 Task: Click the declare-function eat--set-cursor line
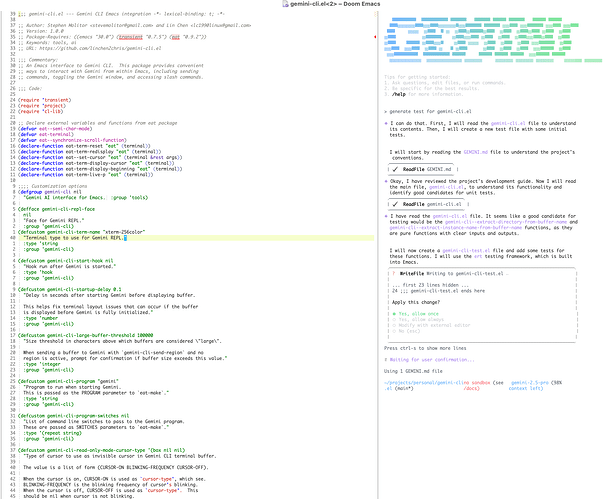coord(100,157)
